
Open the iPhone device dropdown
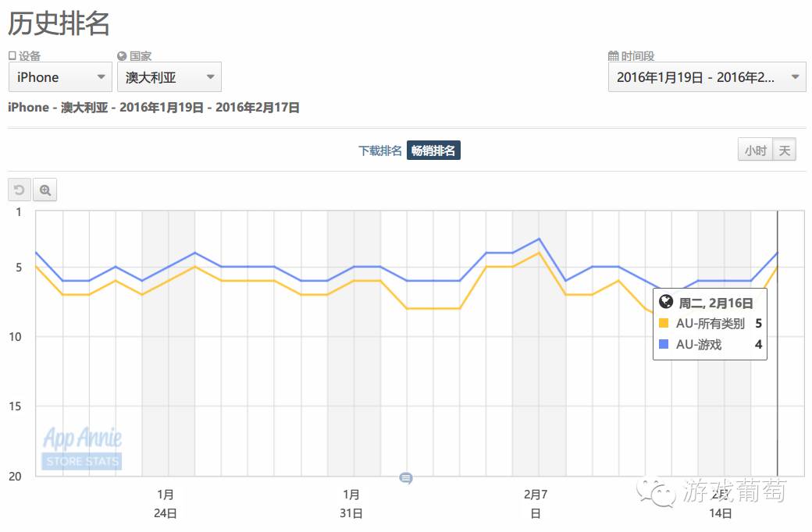[x=59, y=77]
